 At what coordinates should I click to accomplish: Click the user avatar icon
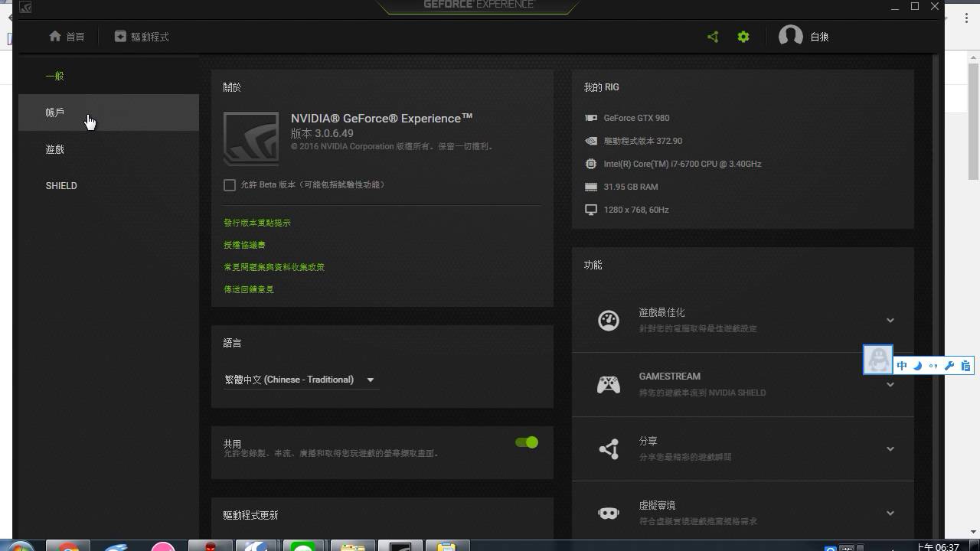(x=791, y=36)
